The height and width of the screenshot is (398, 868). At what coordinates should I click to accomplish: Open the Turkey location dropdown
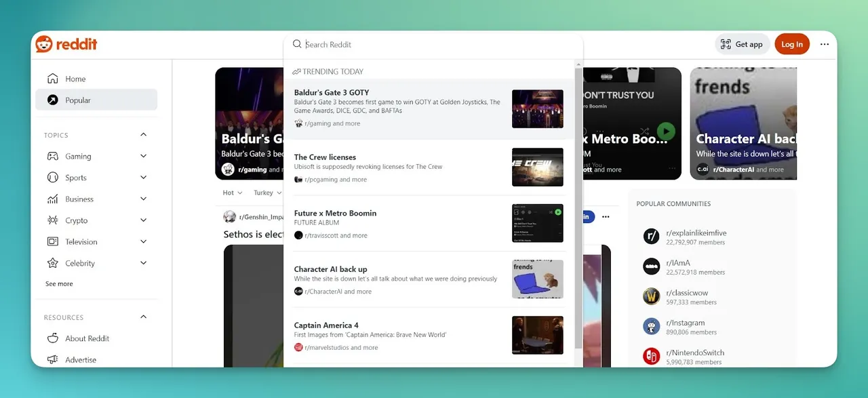267,193
